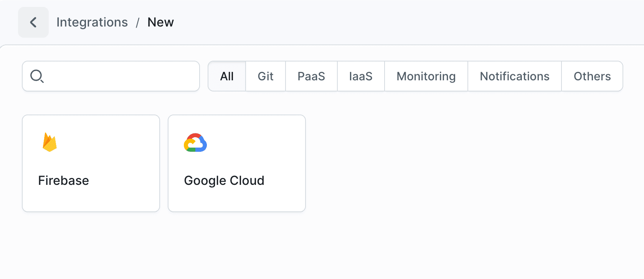Viewport: 644px width, 279px height.
Task: Click the Firebase label text
Action: point(64,180)
